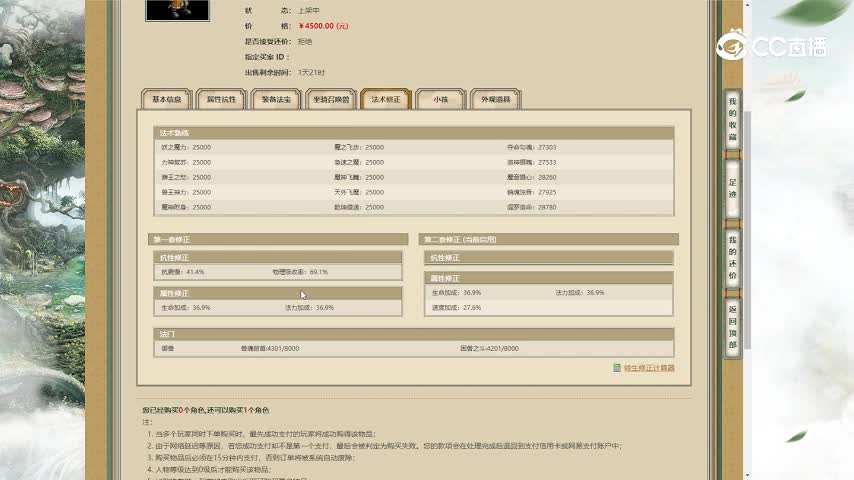Open 足迹 in the right sidebar
The height and width of the screenshot is (480, 854).
(733, 189)
